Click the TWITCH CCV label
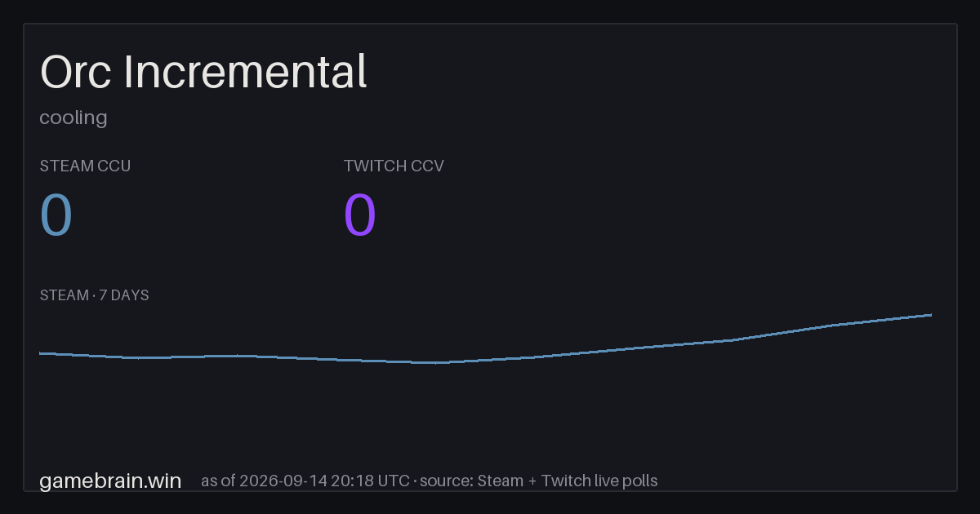980x514 pixels. click(394, 166)
